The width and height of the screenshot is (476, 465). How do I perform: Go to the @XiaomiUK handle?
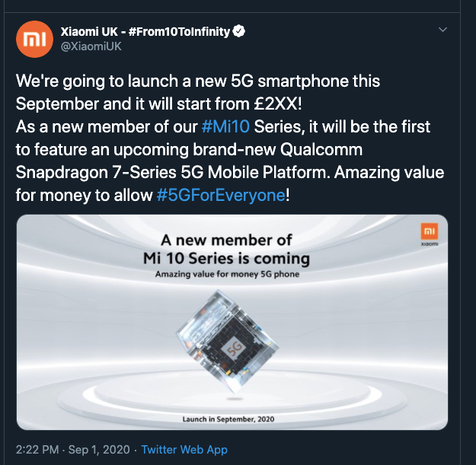(x=90, y=46)
